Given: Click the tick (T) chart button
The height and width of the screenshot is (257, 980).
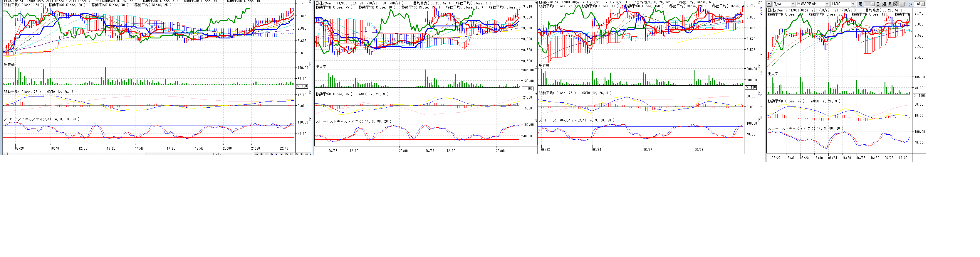Looking at the screenshot, I should (902, 4).
